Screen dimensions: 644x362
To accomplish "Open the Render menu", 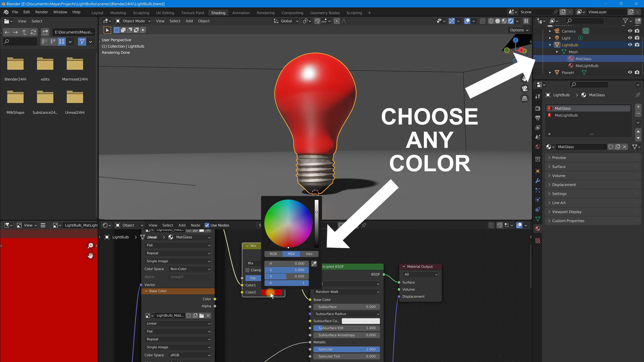I will [42, 12].
